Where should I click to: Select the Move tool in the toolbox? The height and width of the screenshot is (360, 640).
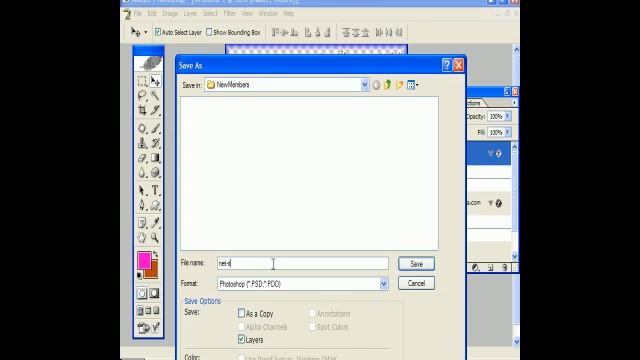click(155, 81)
